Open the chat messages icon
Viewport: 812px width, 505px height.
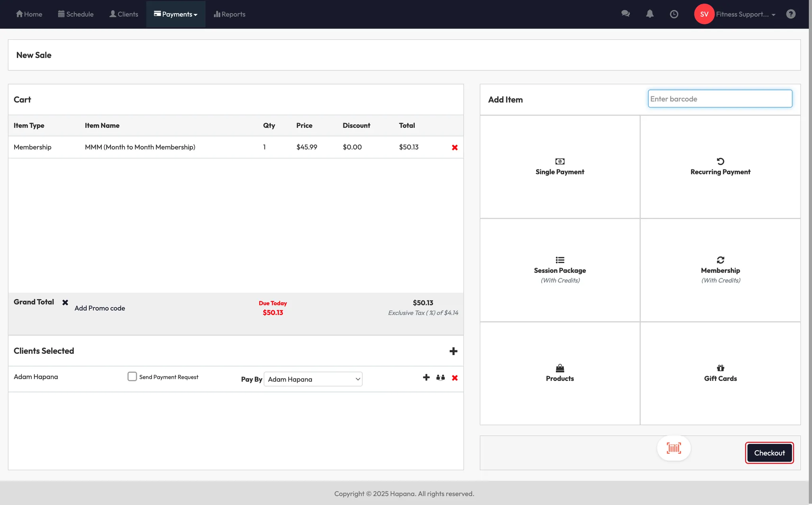coord(625,14)
